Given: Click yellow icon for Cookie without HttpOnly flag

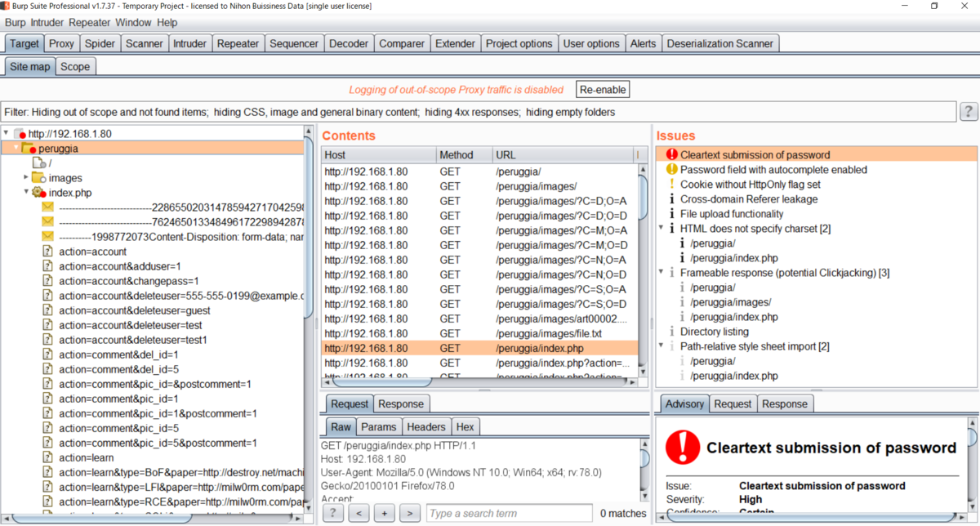Looking at the screenshot, I should click(x=672, y=184).
